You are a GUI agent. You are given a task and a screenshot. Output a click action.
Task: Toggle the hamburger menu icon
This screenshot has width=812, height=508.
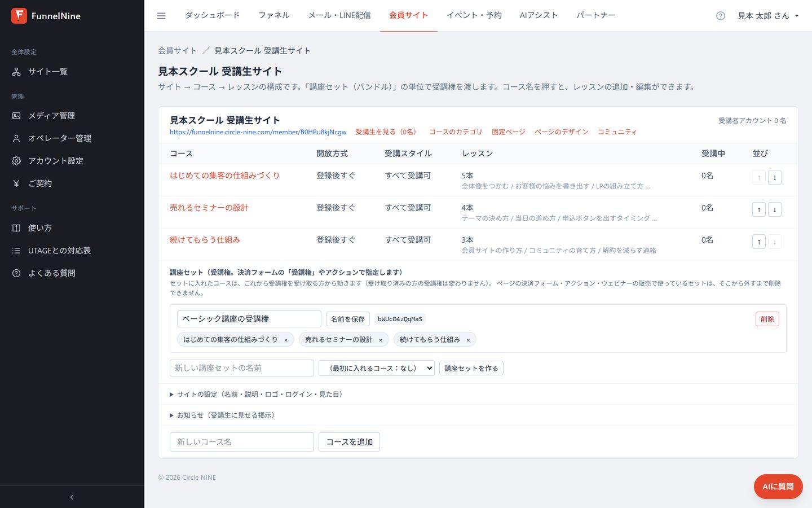[x=161, y=16]
